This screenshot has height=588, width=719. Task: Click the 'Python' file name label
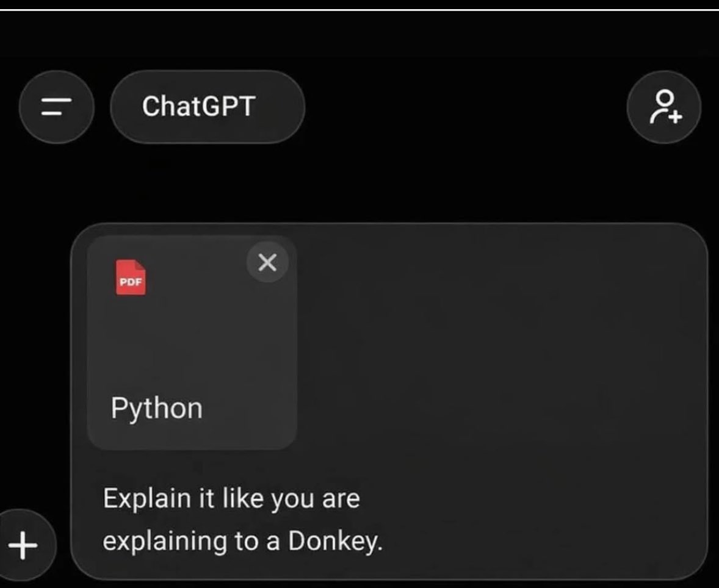(x=156, y=408)
